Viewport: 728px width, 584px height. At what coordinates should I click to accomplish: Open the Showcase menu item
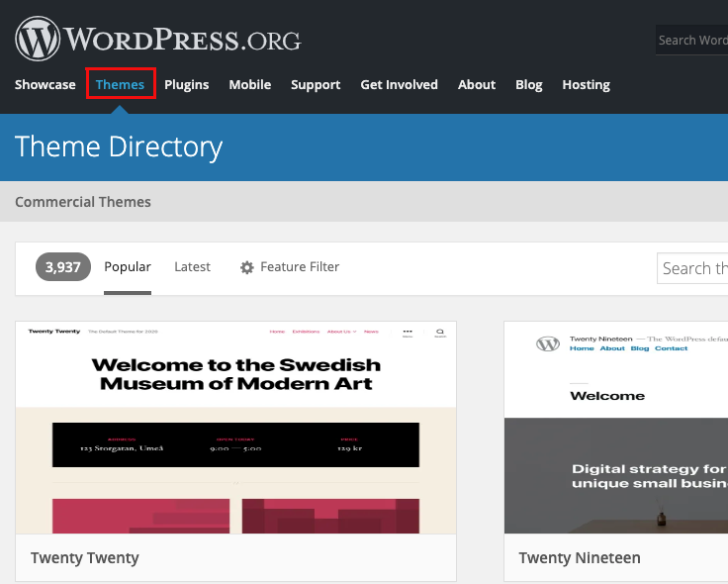coord(45,84)
